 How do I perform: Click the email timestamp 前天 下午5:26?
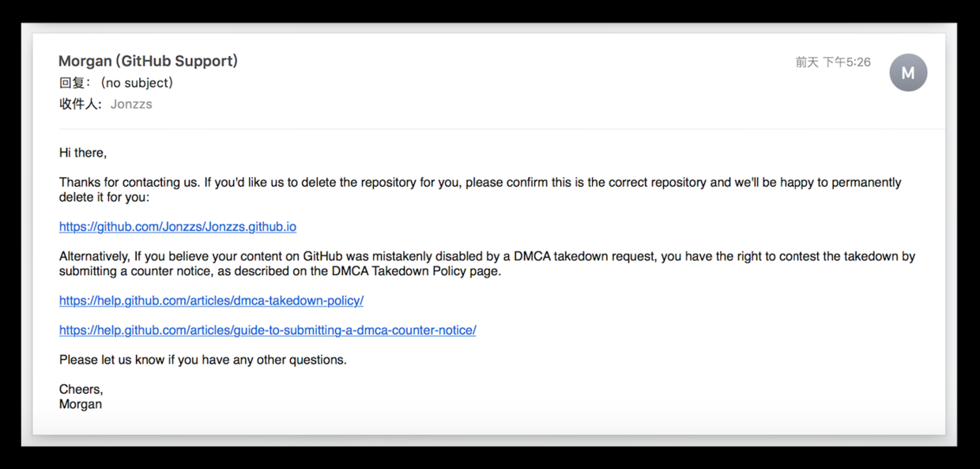coord(833,62)
